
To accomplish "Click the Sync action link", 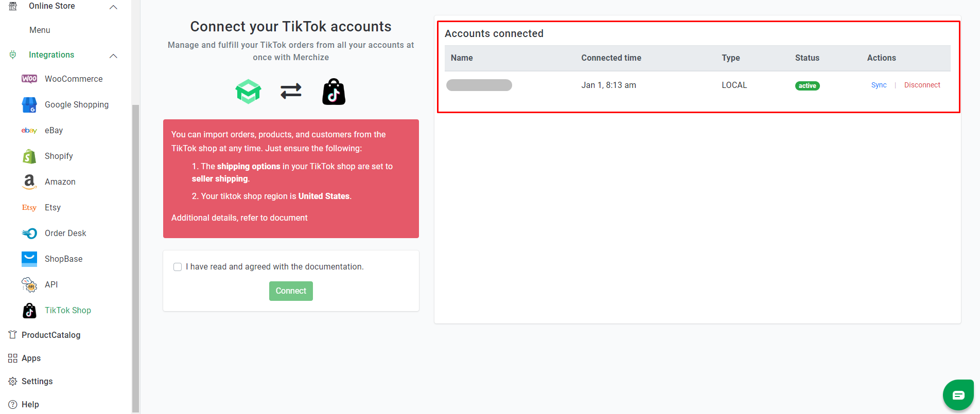I will point(879,85).
